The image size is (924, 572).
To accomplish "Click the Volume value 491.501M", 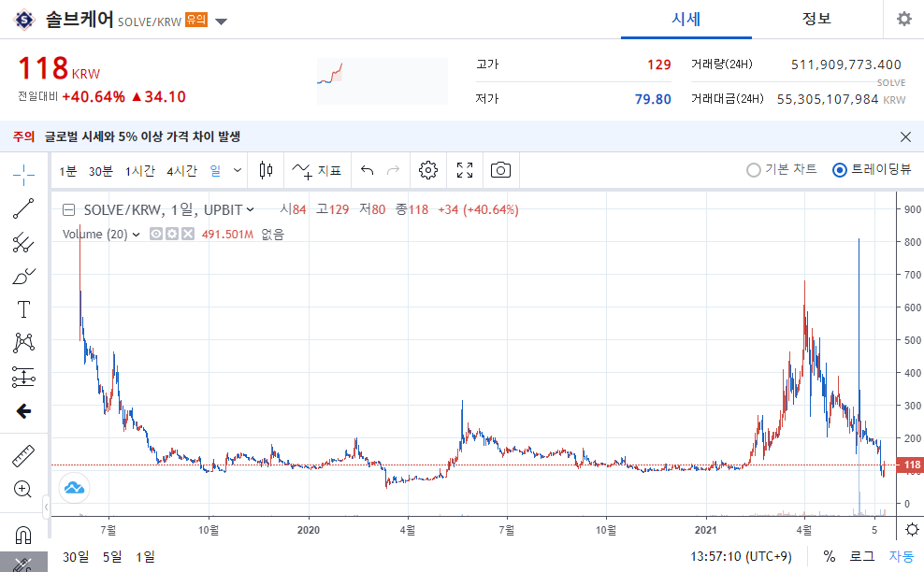I will click(x=227, y=235).
